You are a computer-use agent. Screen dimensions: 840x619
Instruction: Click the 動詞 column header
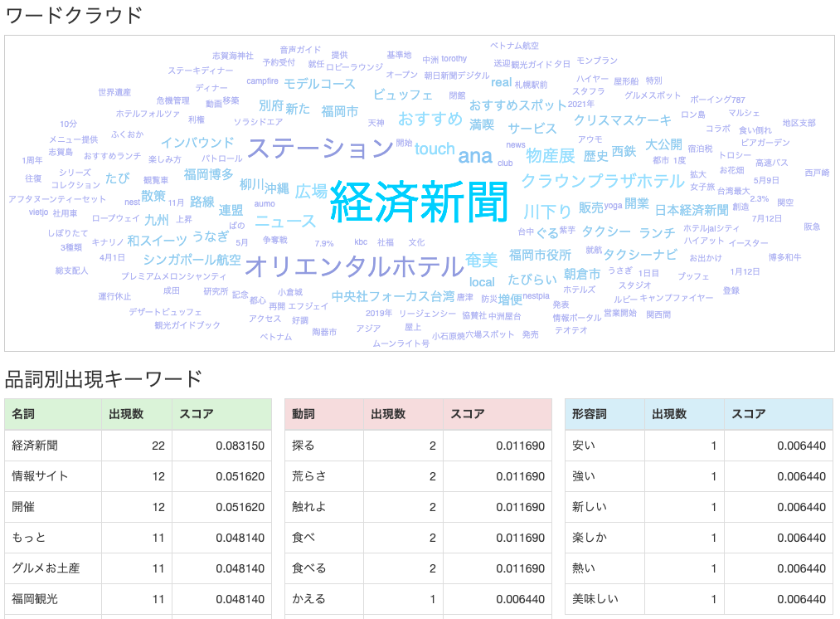point(324,414)
